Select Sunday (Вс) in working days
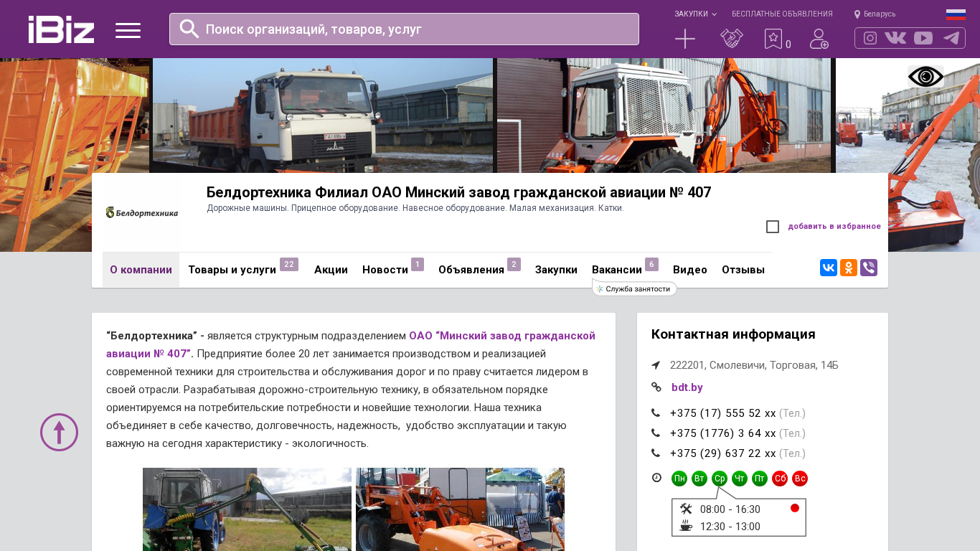 800,479
